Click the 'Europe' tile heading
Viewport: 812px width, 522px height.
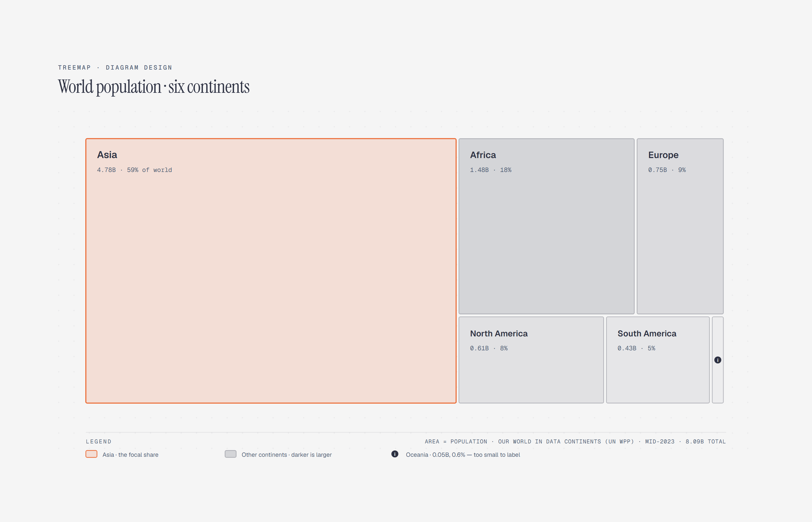pos(663,155)
